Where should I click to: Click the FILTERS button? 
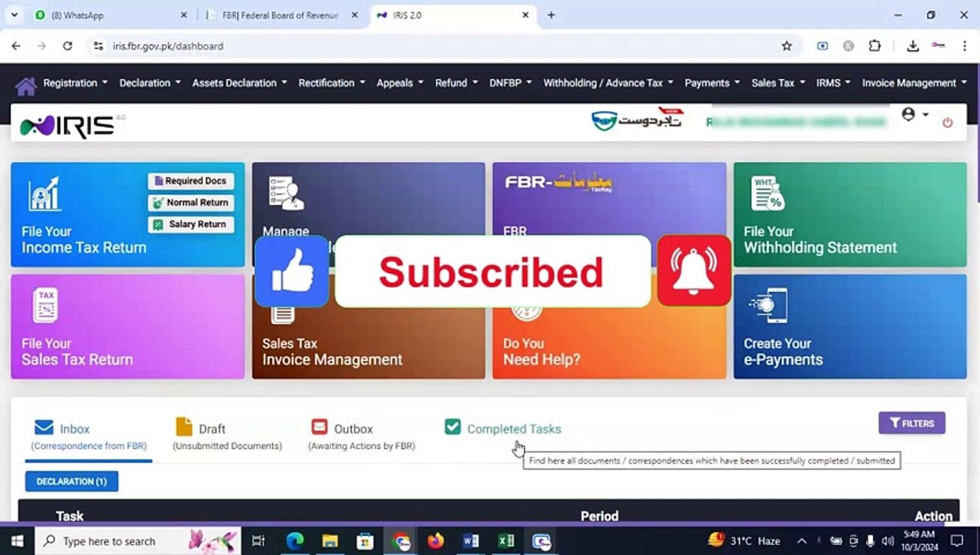point(911,423)
